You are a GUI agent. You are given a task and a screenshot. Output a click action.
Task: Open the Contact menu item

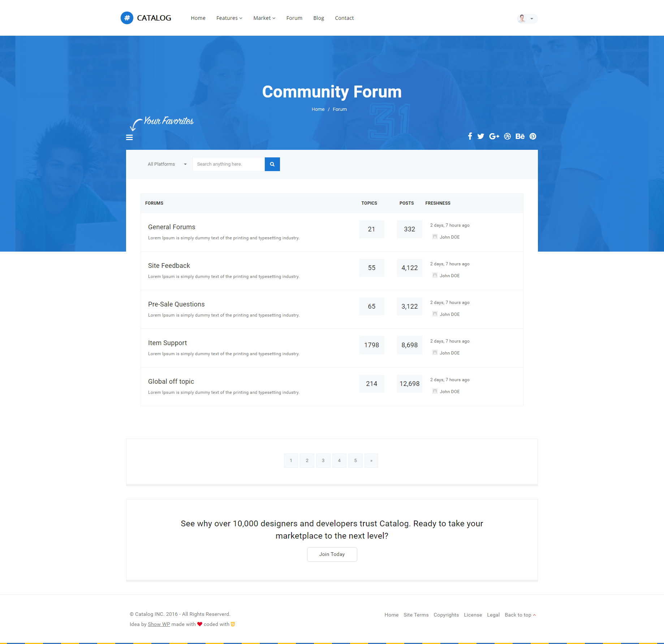click(x=344, y=18)
